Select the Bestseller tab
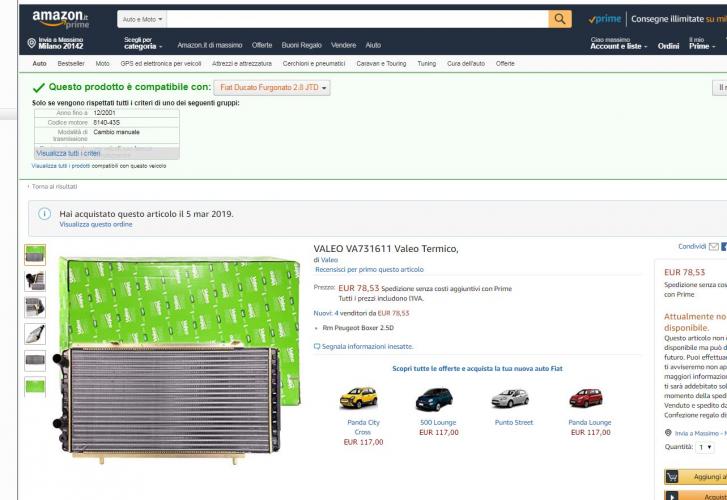Image resolution: width=727 pixels, height=500 pixels. pyautogui.click(x=71, y=64)
